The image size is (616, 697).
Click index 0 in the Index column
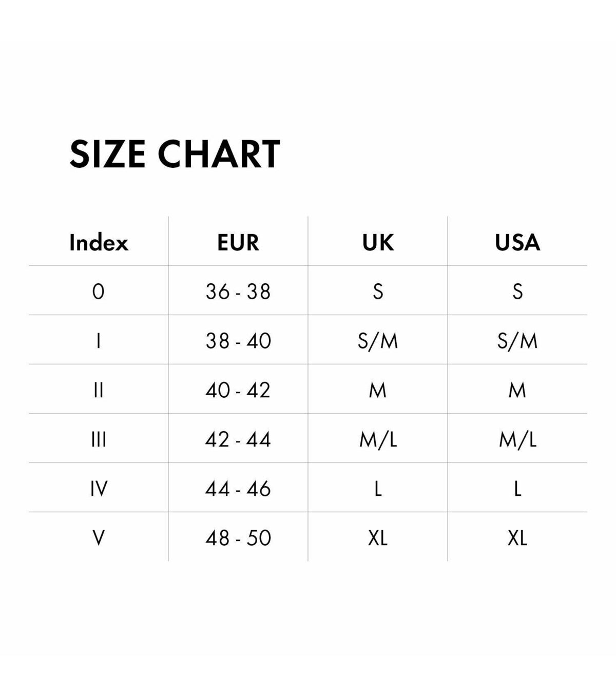click(x=99, y=292)
